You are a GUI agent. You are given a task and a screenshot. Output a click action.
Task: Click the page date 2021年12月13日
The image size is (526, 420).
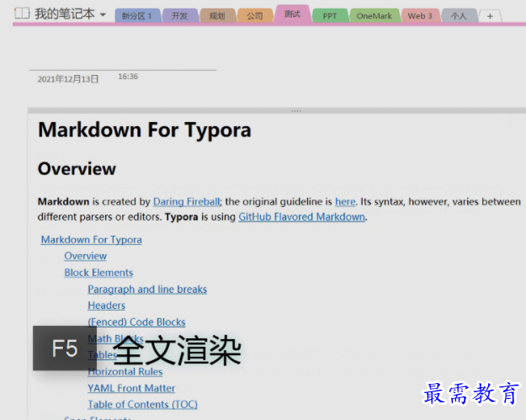click(68, 79)
